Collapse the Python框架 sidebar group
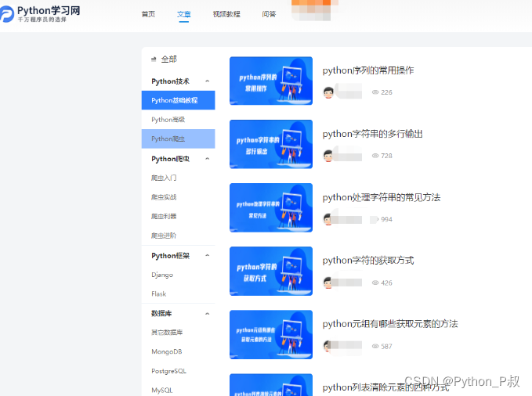This screenshot has width=532, height=396. (207, 256)
